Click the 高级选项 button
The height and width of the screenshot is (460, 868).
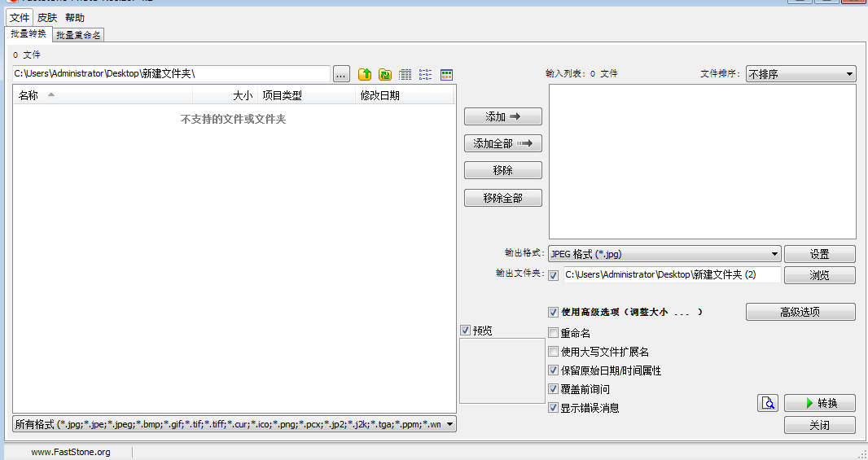(x=800, y=312)
